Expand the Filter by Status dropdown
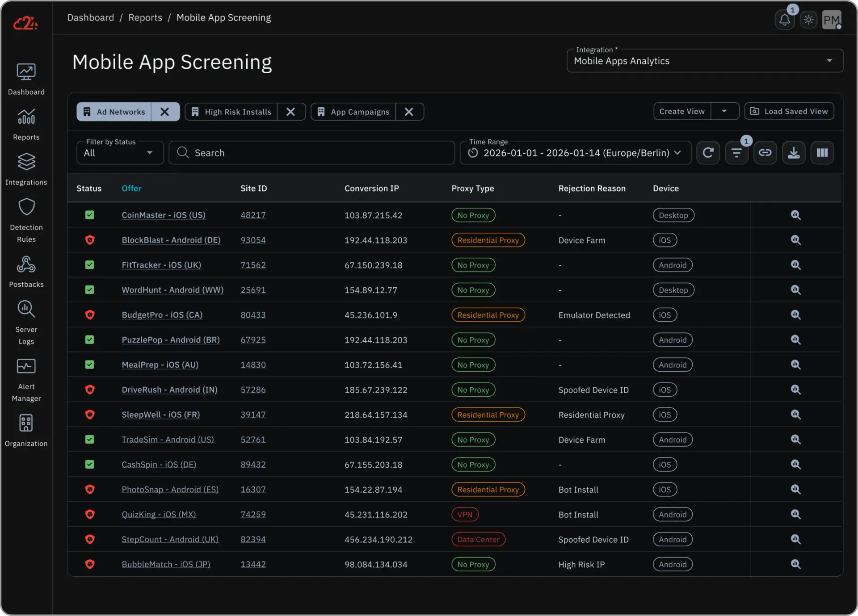The width and height of the screenshot is (858, 616). point(120,153)
